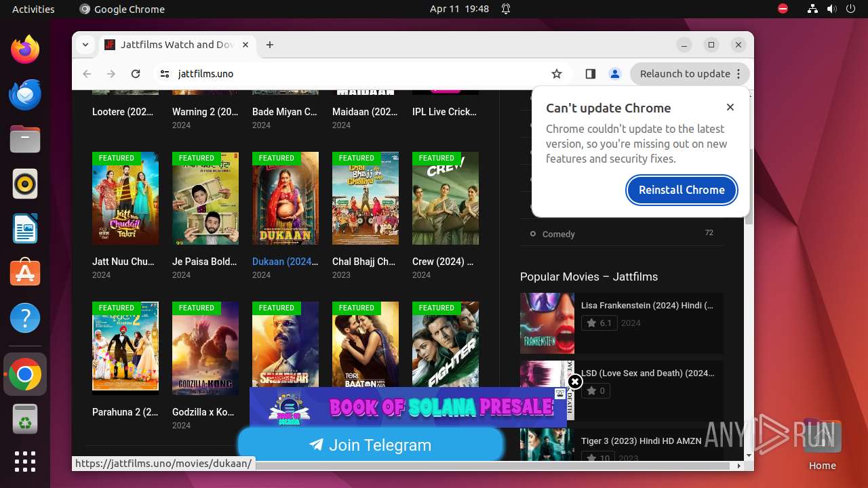Launch LibreOffice Writer from the dock

(25, 228)
